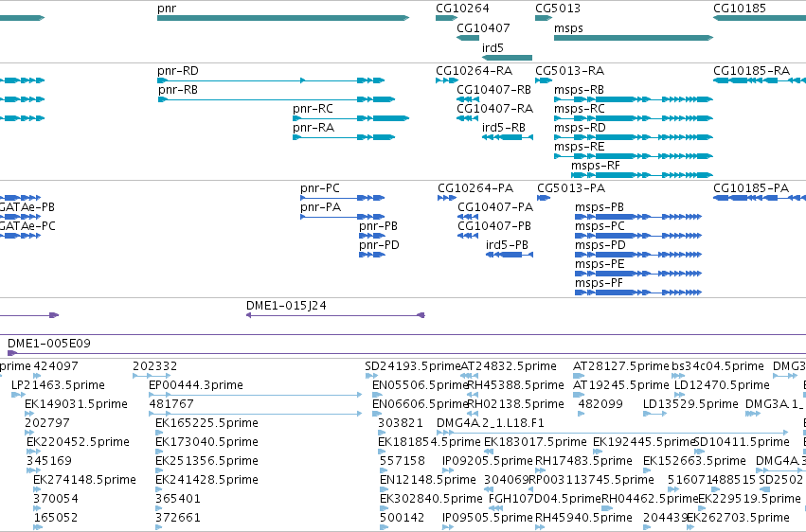Click the CG5013 gene label

[558, 9]
